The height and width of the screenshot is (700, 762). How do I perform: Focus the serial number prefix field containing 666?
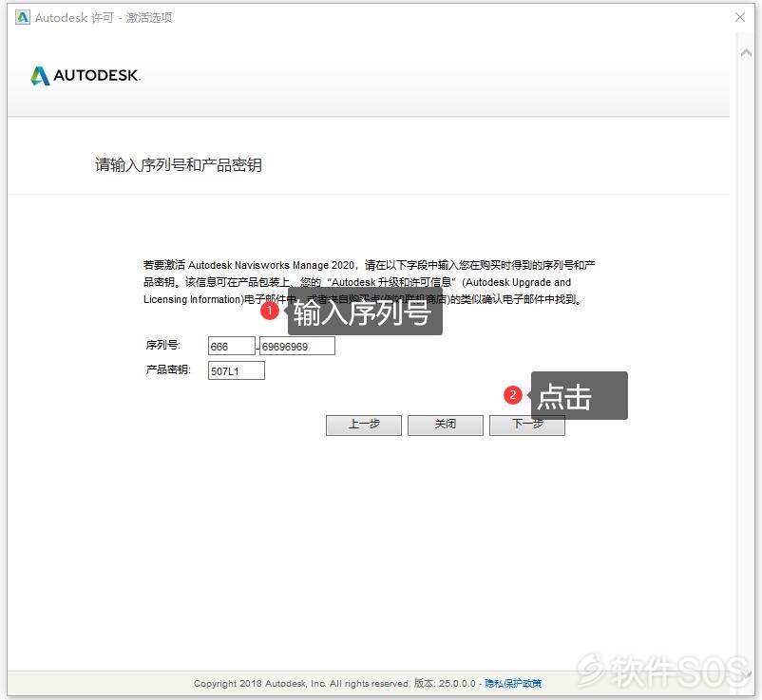click(231, 346)
